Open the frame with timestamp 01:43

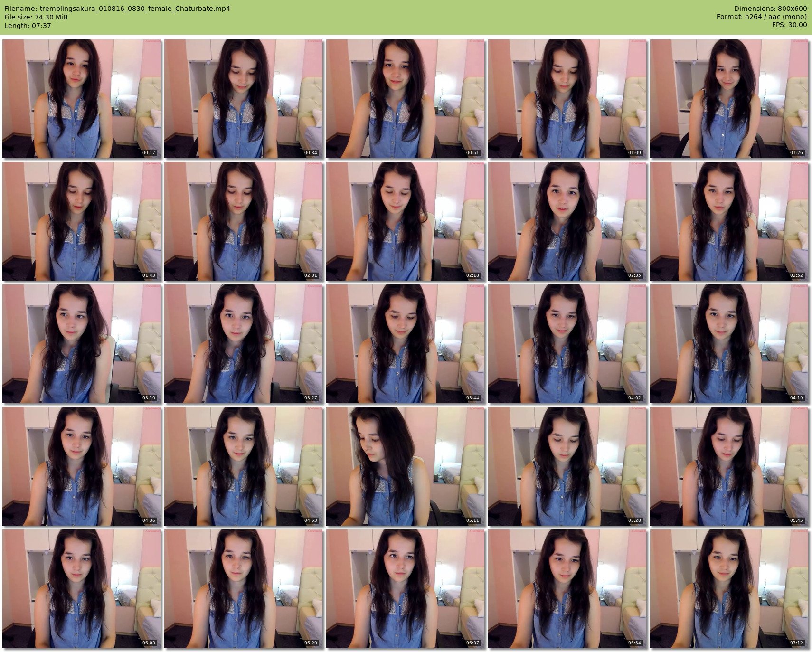[x=82, y=221]
